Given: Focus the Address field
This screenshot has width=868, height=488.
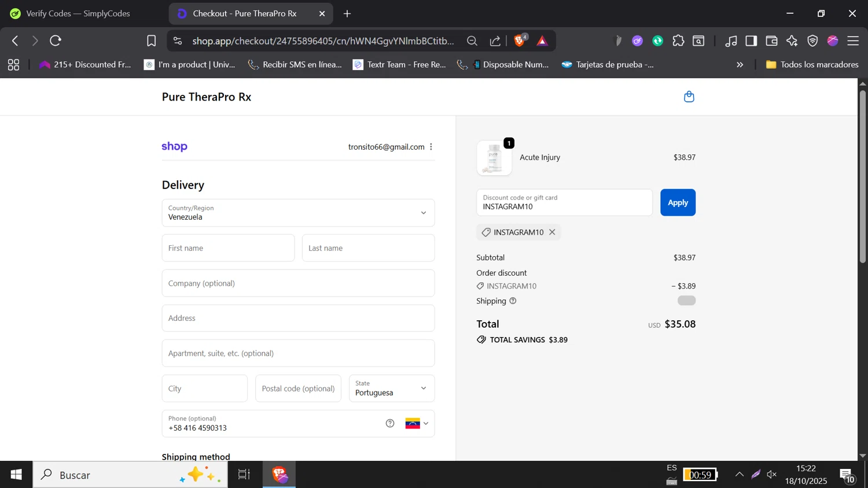Looking at the screenshot, I should [298, 318].
